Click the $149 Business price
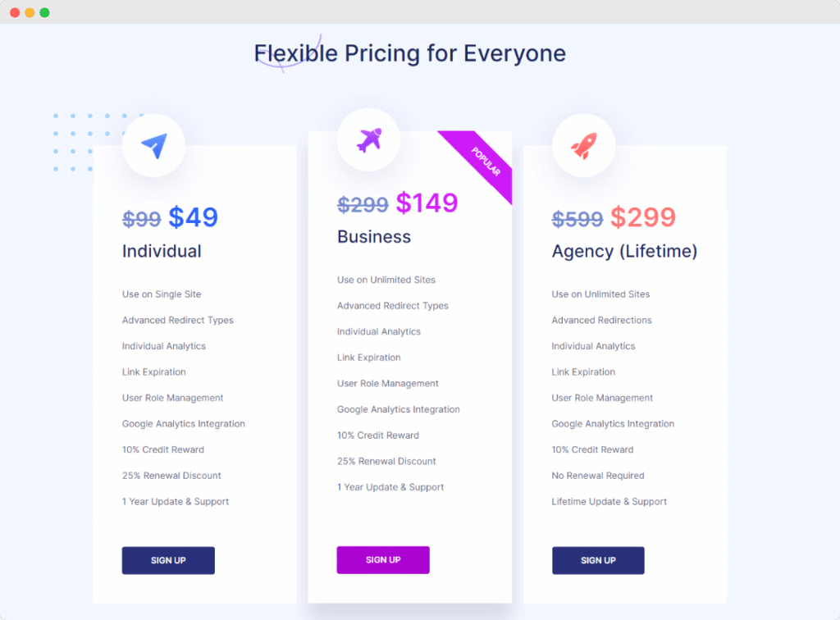Screen dimensions: 840x620 tap(427, 203)
